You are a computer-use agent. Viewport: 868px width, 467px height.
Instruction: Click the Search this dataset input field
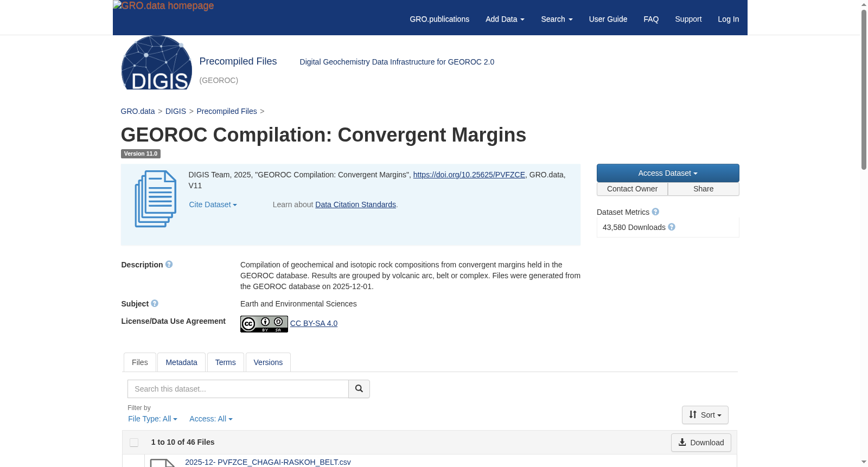[238, 389]
